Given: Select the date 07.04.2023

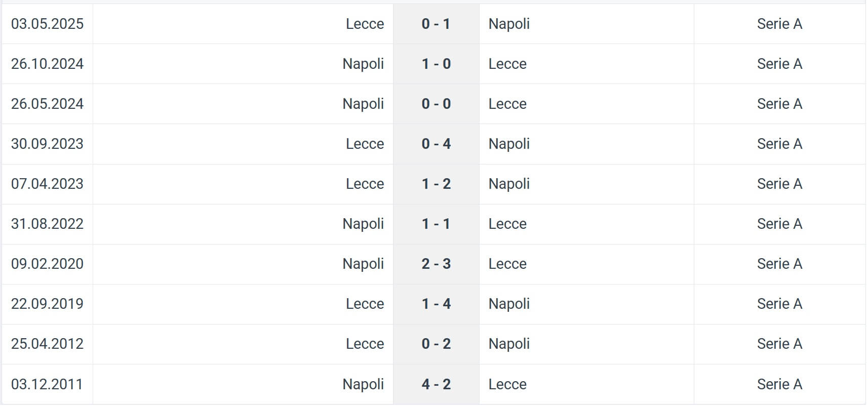Looking at the screenshot, I should pos(47,184).
